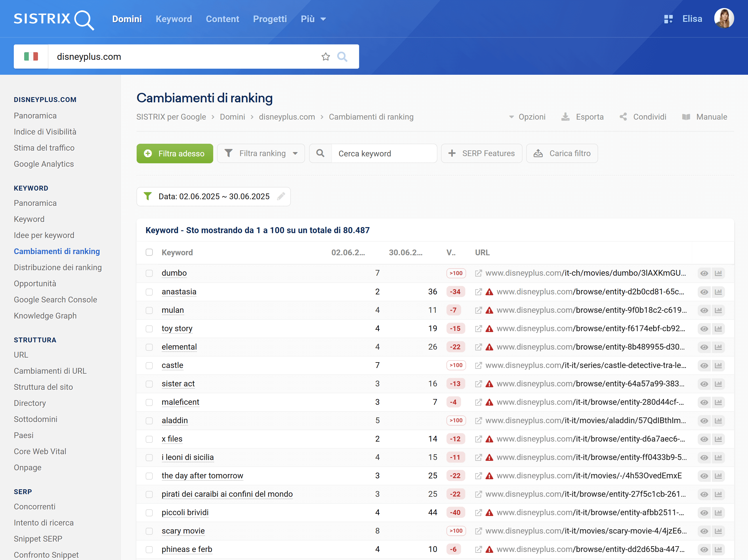Tick the checkbox for toy story keyword
Image resolution: width=748 pixels, height=560 pixels.
(149, 329)
